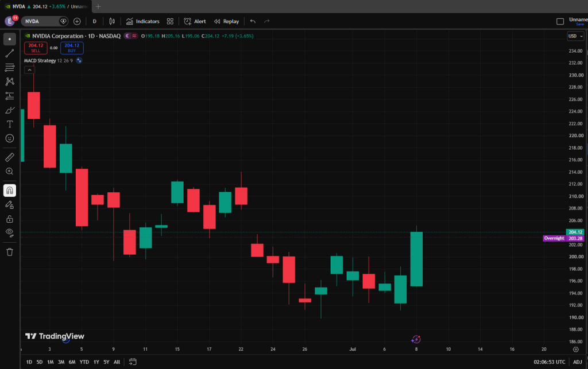Click the MACD Strategy sparkle icon
The image size is (588, 369).
tap(79, 61)
